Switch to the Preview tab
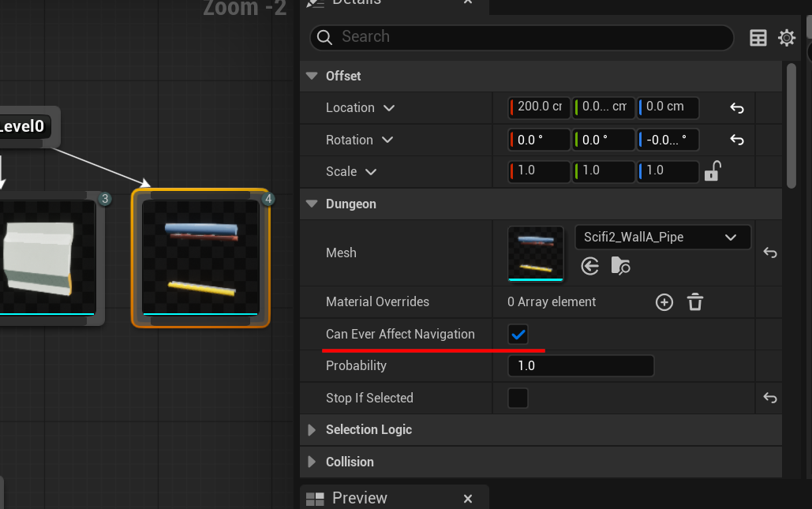This screenshot has width=812, height=509. (x=359, y=498)
